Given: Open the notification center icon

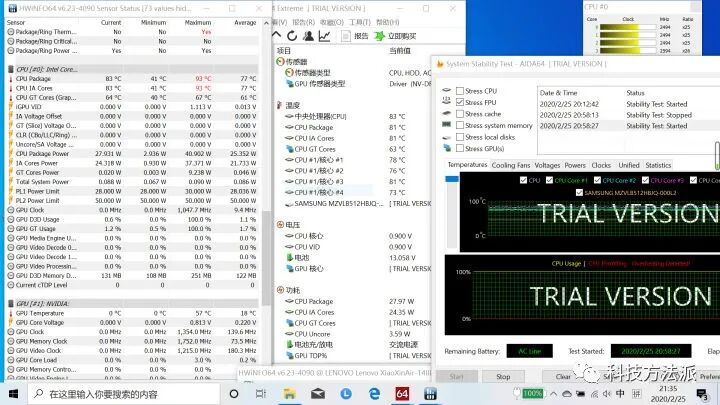Looking at the screenshot, I should click(702, 394).
